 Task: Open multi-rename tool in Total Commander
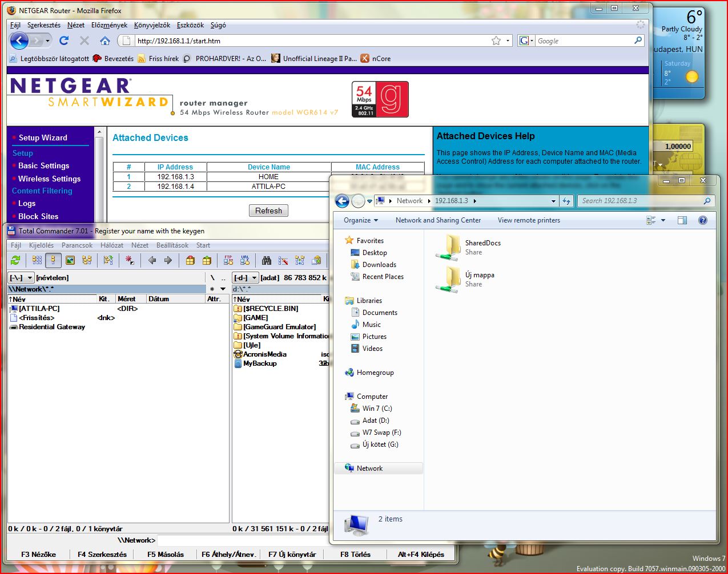tap(283, 260)
